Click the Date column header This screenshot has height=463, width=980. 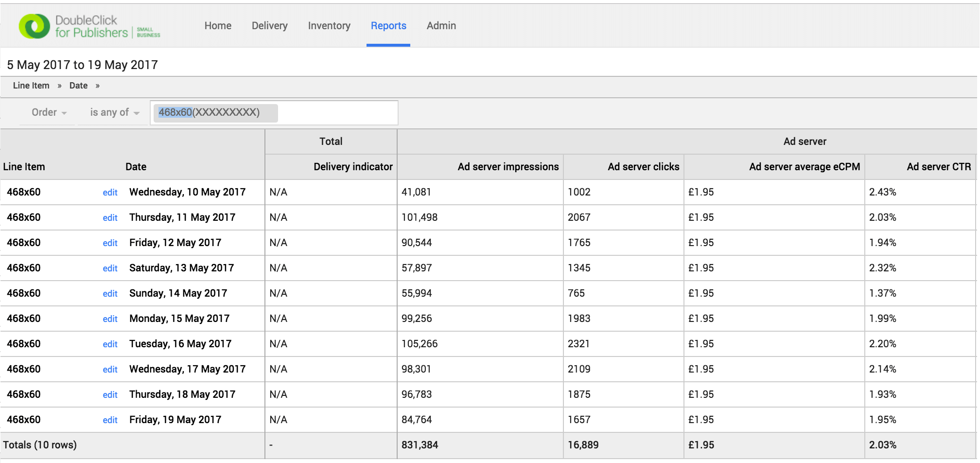136,167
